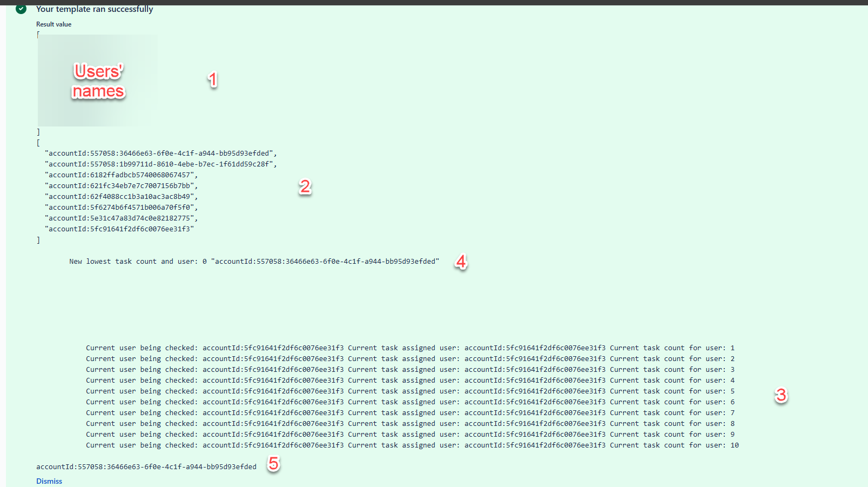The width and height of the screenshot is (868, 487).
Task: Click the "Result value" label
Action: 53,24
